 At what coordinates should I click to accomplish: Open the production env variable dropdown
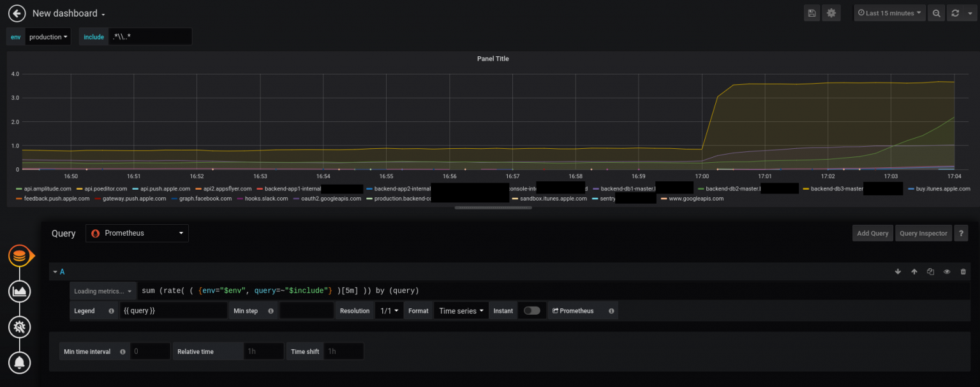click(48, 36)
